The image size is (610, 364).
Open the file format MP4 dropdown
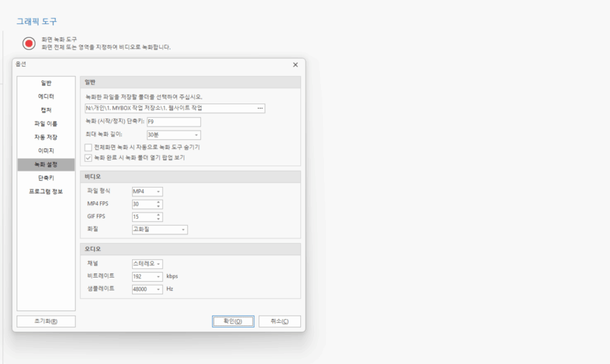(x=158, y=191)
